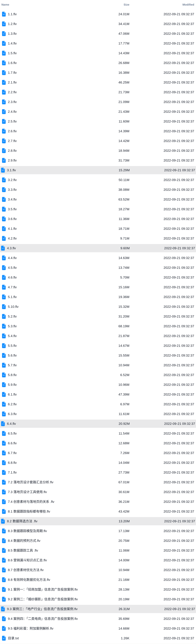Click the file icon of highlighted 3.1.flv
196x644 pixels.
pyautogui.click(x=3, y=170)
